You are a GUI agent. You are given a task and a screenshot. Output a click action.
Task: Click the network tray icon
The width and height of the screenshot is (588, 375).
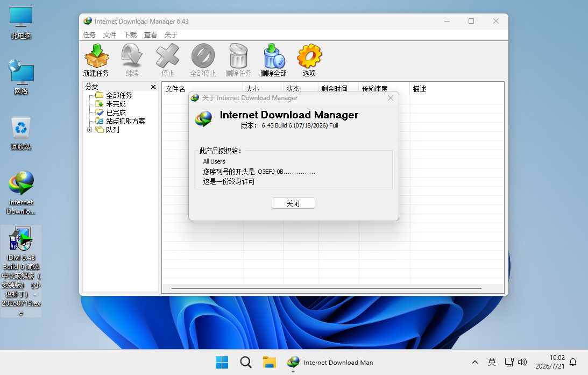pyautogui.click(x=509, y=362)
